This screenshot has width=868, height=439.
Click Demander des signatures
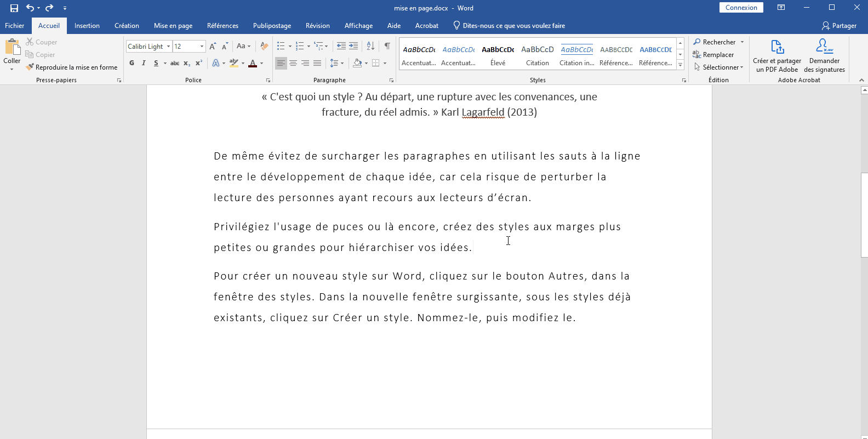point(824,55)
